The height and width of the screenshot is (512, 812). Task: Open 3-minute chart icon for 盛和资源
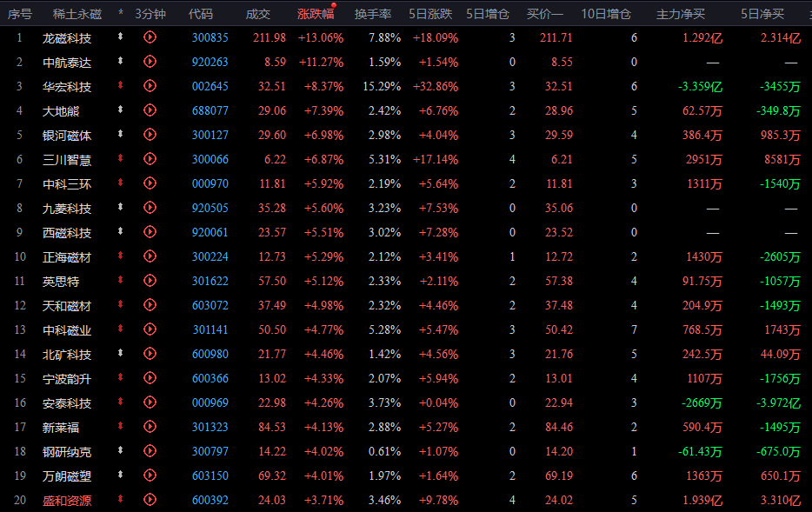tap(150, 500)
